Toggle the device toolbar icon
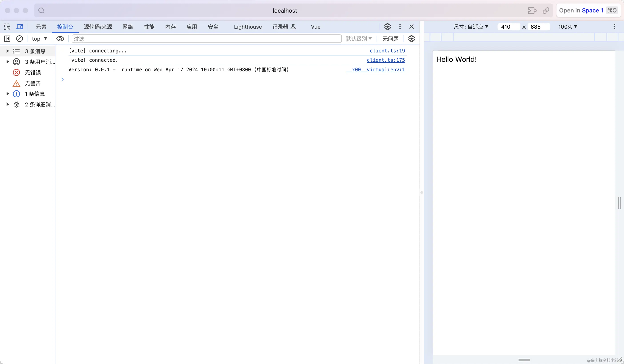This screenshot has width=624, height=364. pos(20,27)
